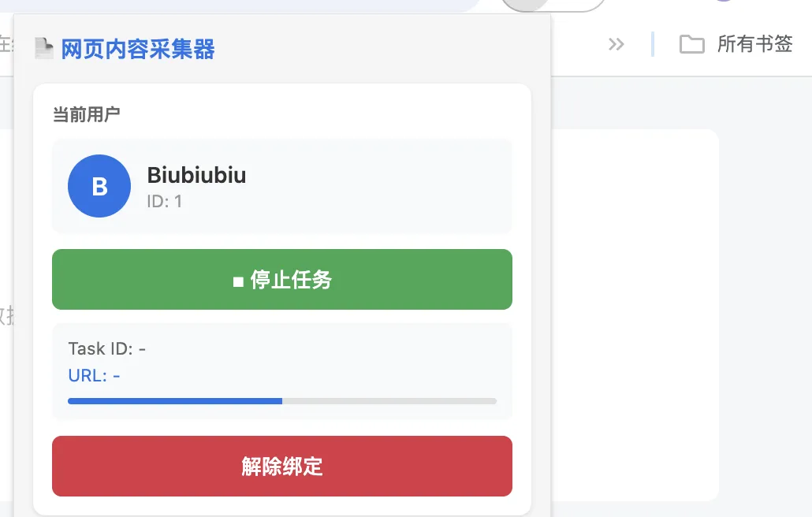Screen dimensions: 812x517
Task: Click the Task ID status line
Action: pos(107,348)
